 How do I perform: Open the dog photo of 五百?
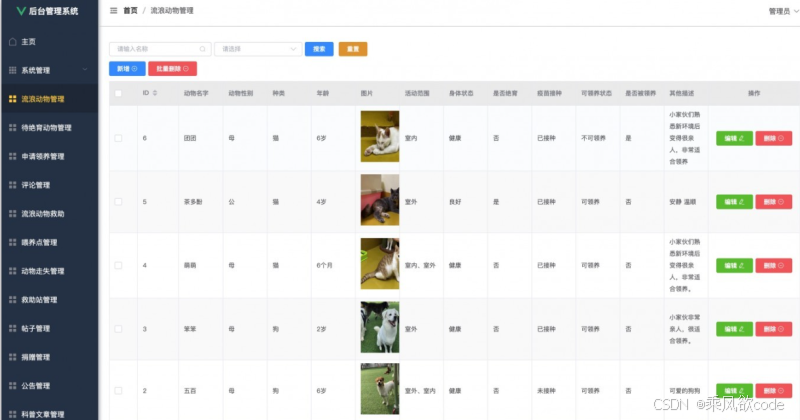tap(380, 389)
